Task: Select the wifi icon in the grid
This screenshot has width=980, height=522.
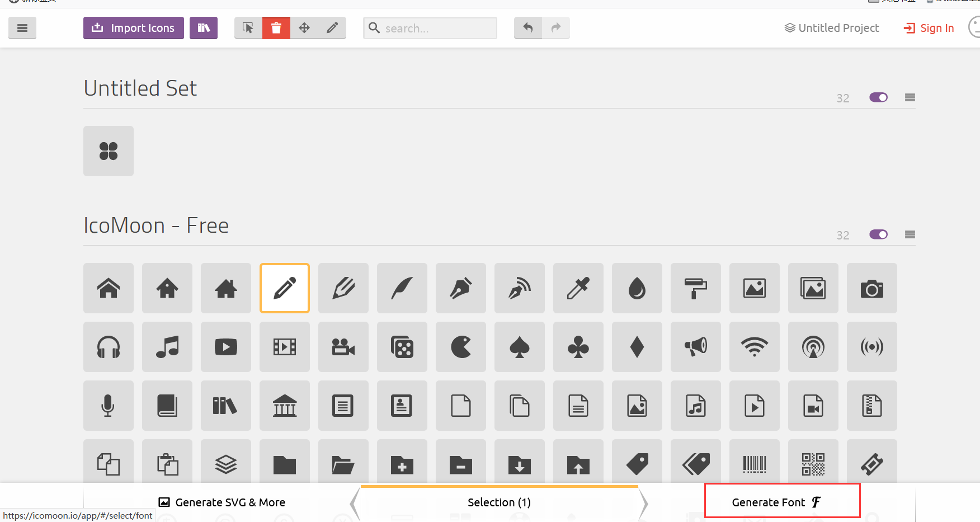Action: [x=754, y=347]
